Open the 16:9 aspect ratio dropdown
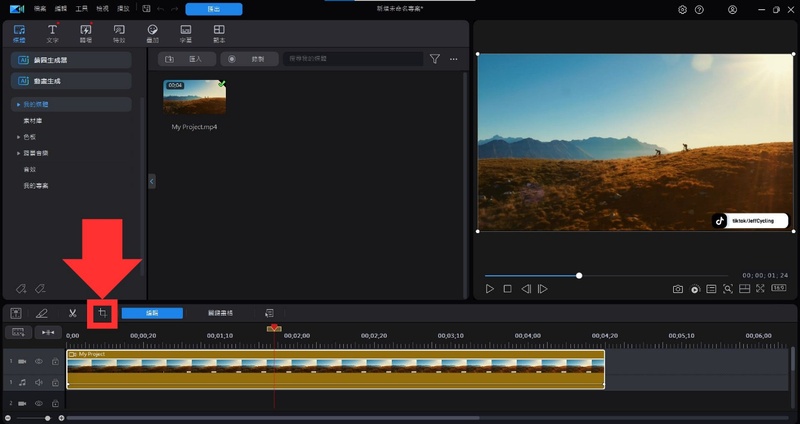This screenshot has height=424, width=800. [778, 289]
